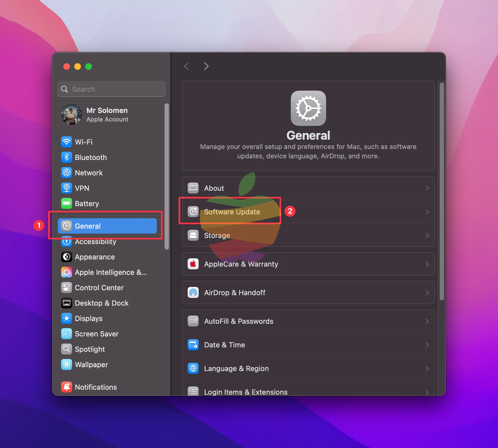
Task: Open Storage label
Action: [x=217, y=236]
